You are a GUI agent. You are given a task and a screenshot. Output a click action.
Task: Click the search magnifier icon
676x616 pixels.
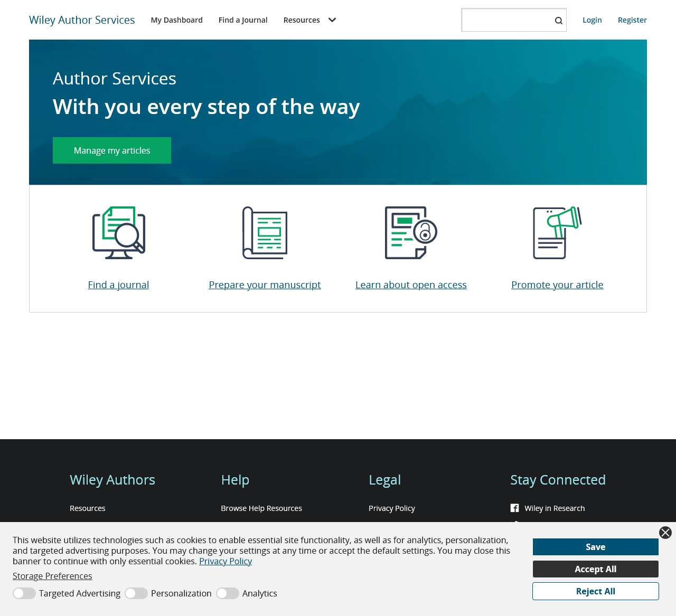[x=558, y=21]
